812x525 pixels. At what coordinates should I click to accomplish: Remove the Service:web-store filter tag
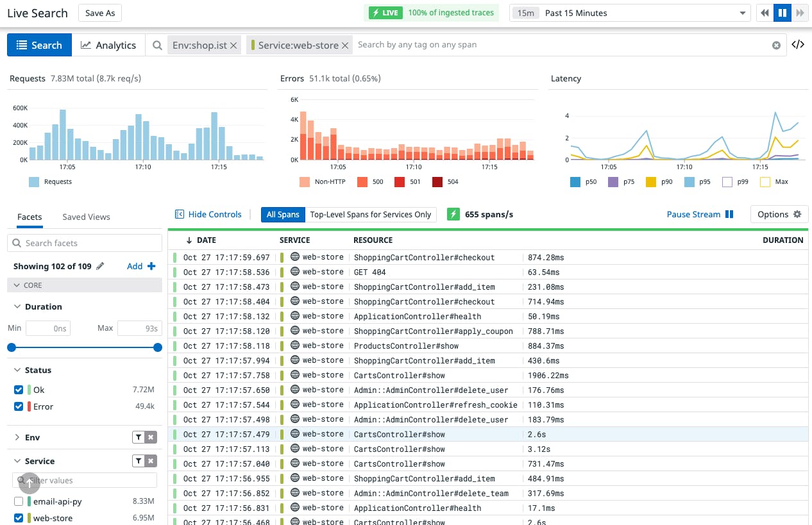point(345,46)
